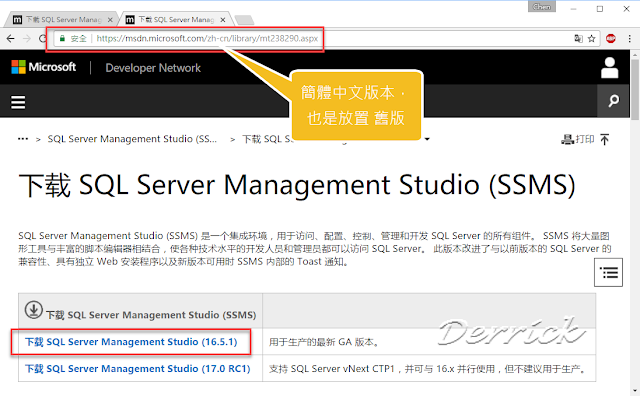640x396 pixels.
Task: Click the page heading 下载 SQL Server Management Studio (SSMS)
Action: point(297,185)
